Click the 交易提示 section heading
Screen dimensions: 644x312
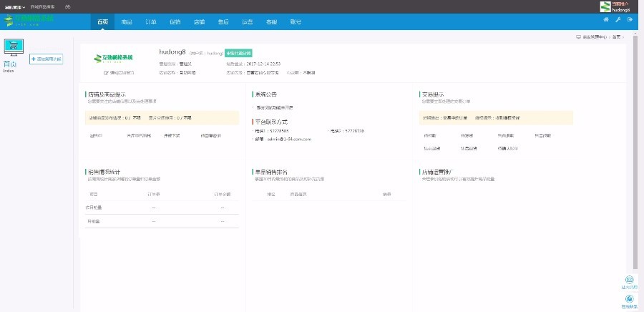click(x=432, y=94)
